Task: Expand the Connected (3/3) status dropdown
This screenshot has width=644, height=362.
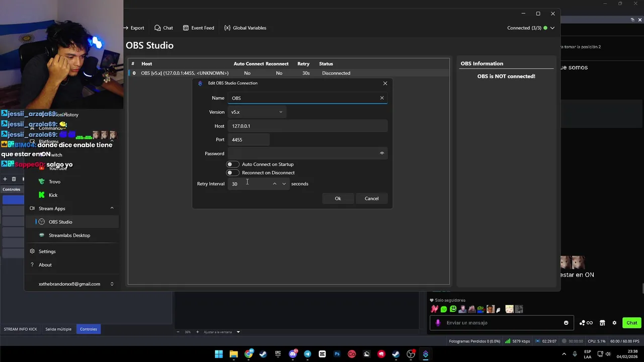Action: pyautogui.click(x=531, y=28)
